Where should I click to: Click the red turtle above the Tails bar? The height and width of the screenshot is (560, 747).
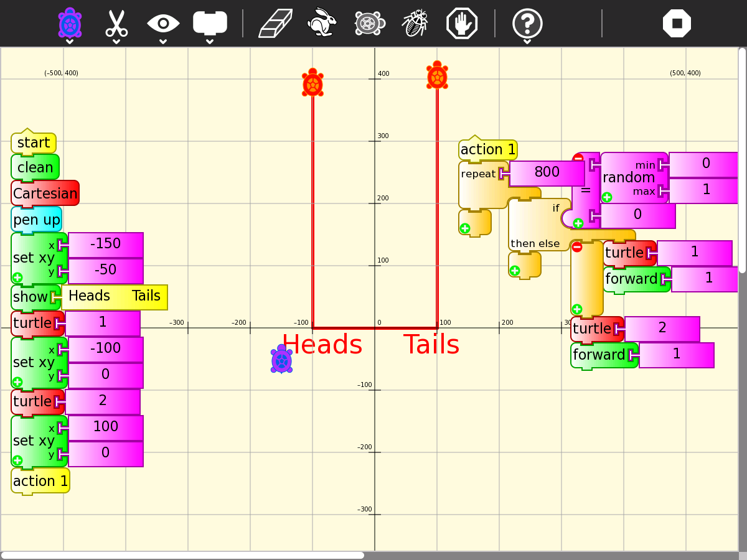(437, 75)
